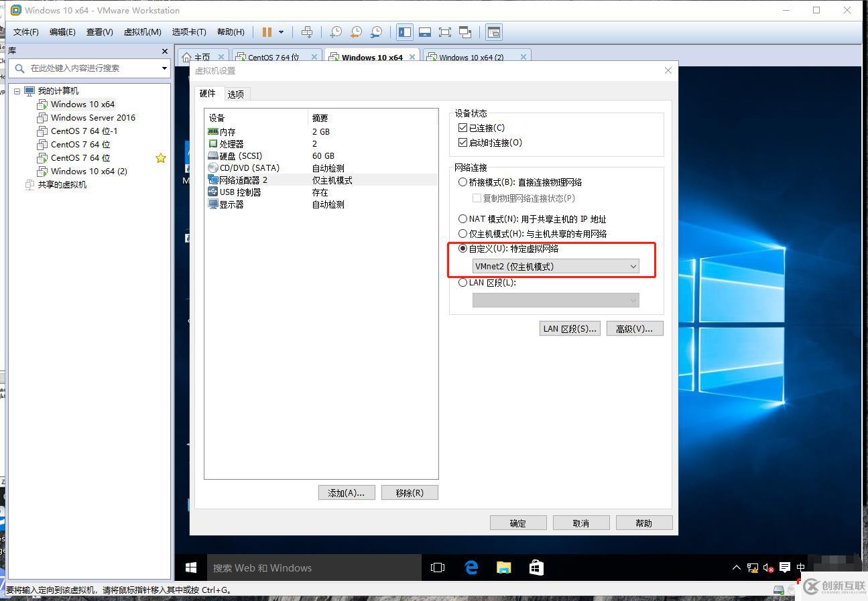Open the search filter dropdown arrow
The image size is (868, 601).
164,68
